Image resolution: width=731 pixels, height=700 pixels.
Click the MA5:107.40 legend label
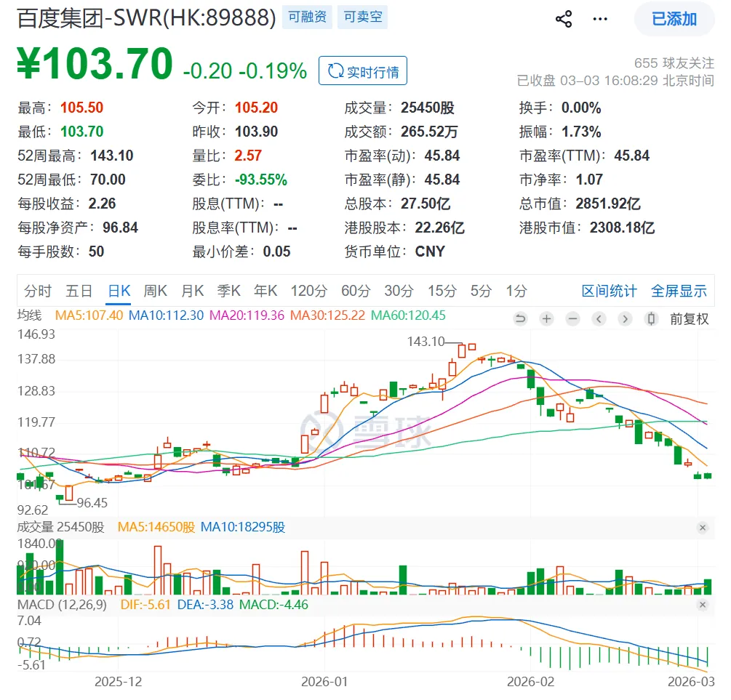click(x=89, y=315)
